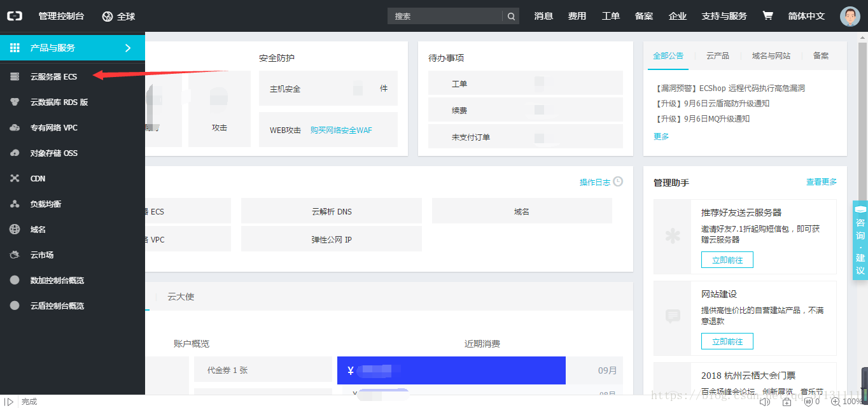
Task: Click the 产品与服务 grid icon
Action: (x=15, y=48)
